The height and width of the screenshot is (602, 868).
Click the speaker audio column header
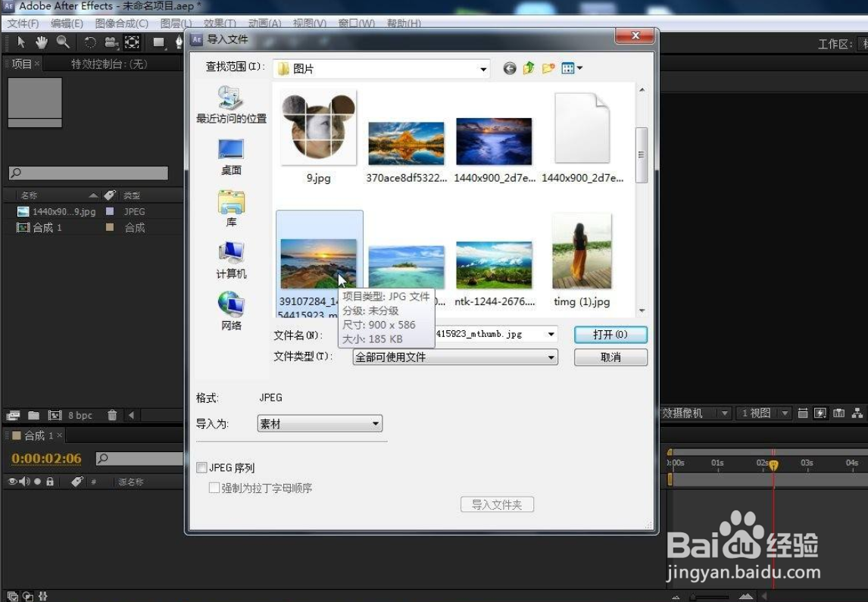[x=24, y=482]
